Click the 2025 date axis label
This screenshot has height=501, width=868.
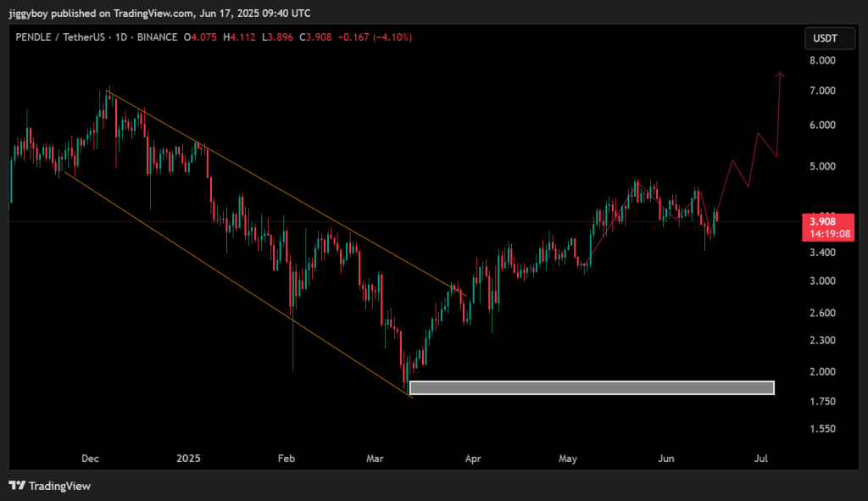pyautogui.click(x=188, y=459)
